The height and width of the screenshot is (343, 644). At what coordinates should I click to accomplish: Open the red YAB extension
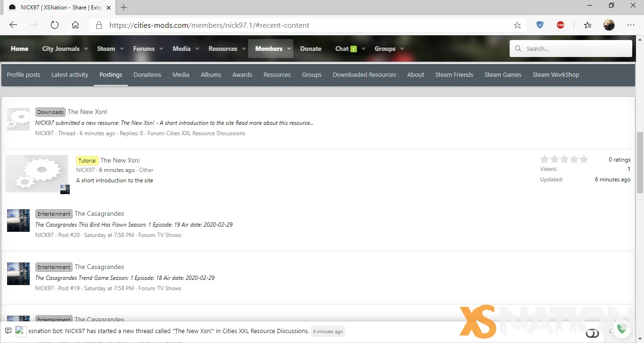click(x=561, y=25)
